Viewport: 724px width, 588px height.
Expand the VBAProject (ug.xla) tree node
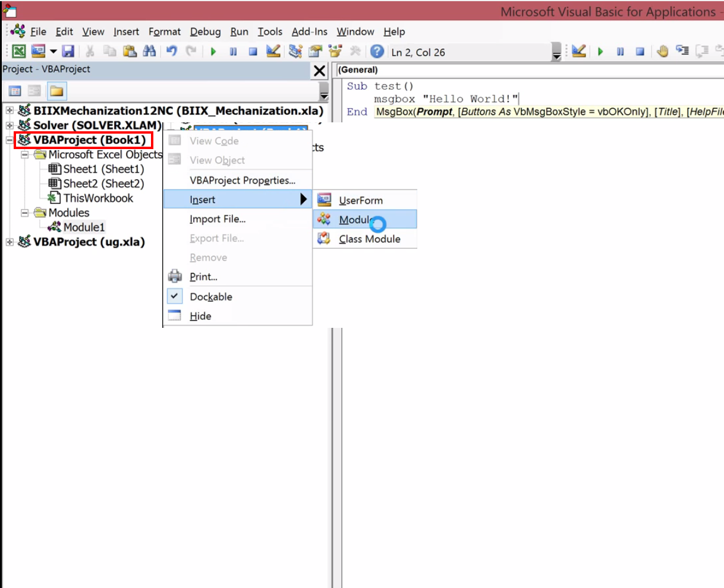(x=8, y=242)
